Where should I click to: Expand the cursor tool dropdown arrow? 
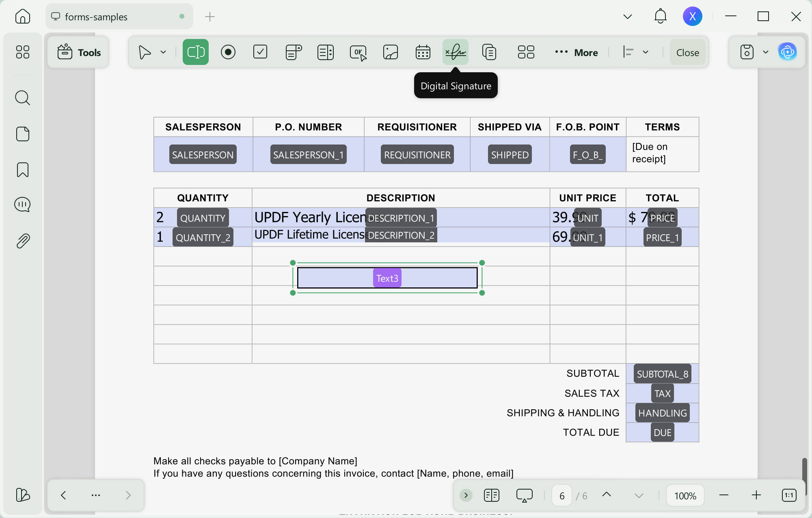(163, 52)
